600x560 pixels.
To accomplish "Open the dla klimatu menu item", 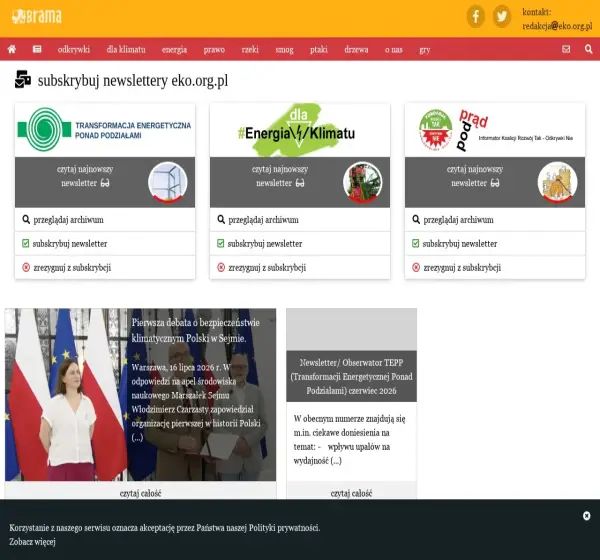I will [x=126, y=50].
